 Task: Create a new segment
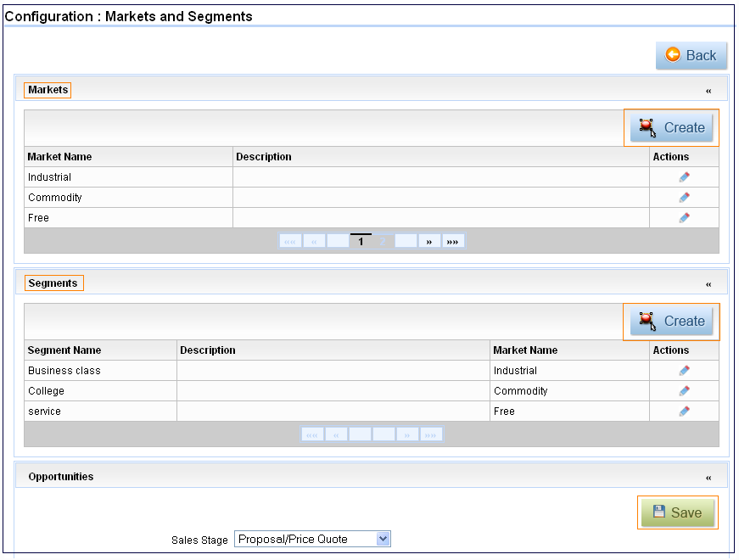pyautogui.click(x=672, y=321)
